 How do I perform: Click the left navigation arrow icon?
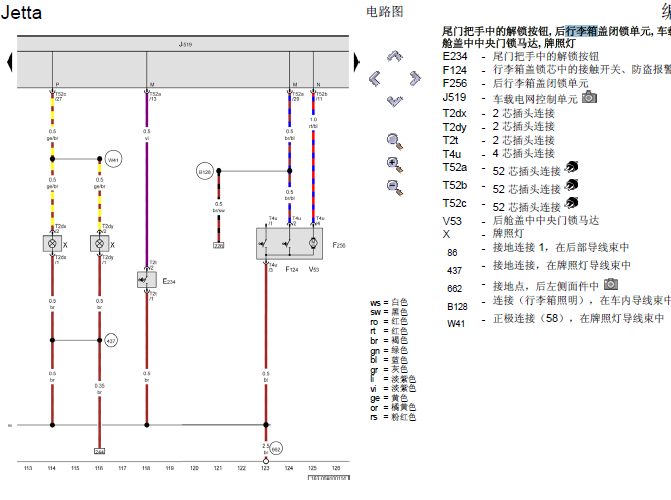coord(375,78)
